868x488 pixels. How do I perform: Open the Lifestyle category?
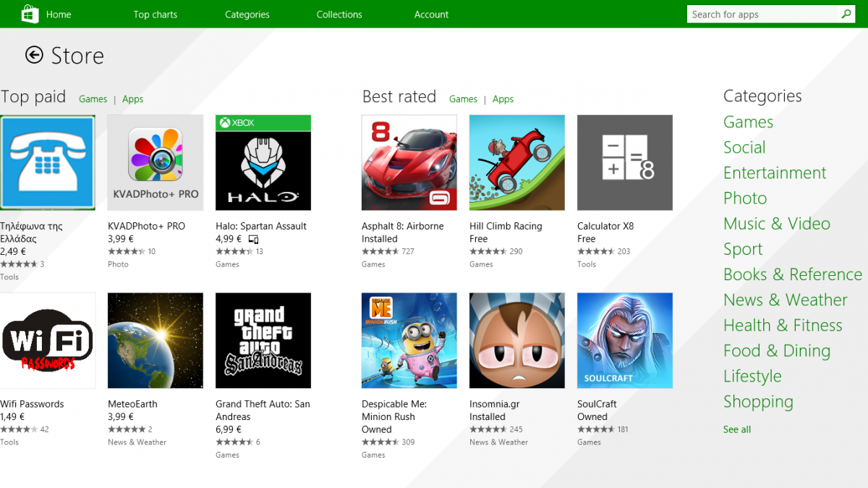(x=752, y=376)
